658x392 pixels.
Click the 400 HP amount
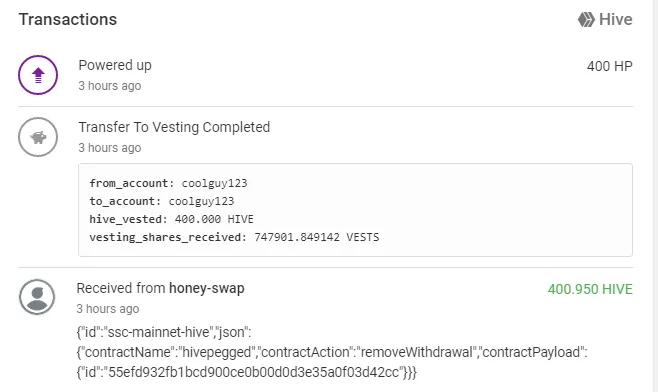tap(609, 66)
